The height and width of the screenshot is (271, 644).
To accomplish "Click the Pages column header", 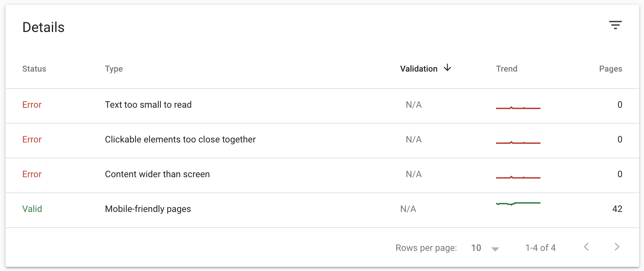I will [x=610, y=68].
